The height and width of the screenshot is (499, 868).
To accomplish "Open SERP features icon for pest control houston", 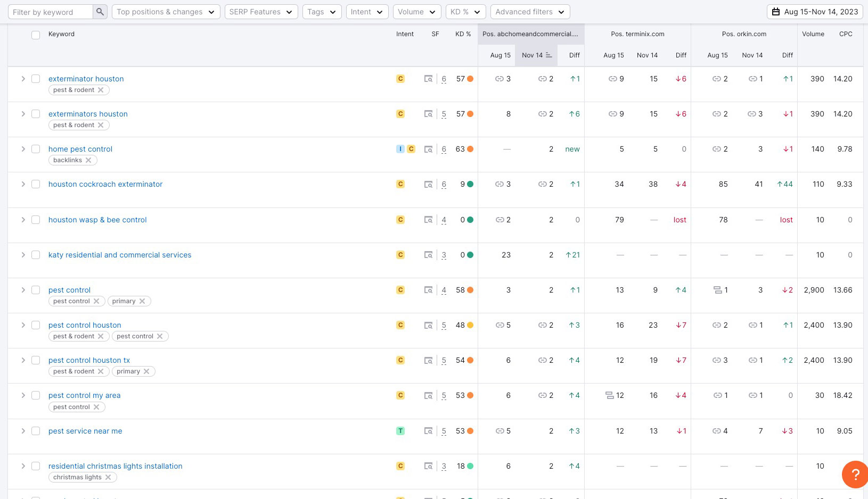I will point(428,325).
